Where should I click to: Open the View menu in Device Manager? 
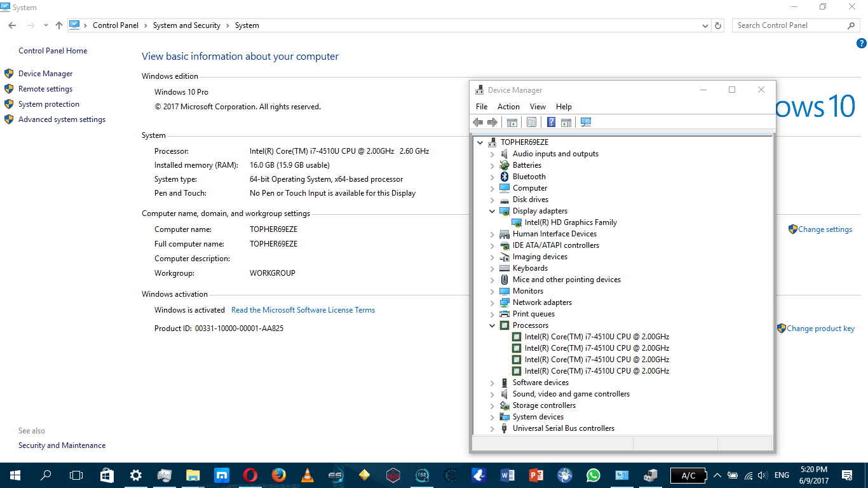(538, 107)
